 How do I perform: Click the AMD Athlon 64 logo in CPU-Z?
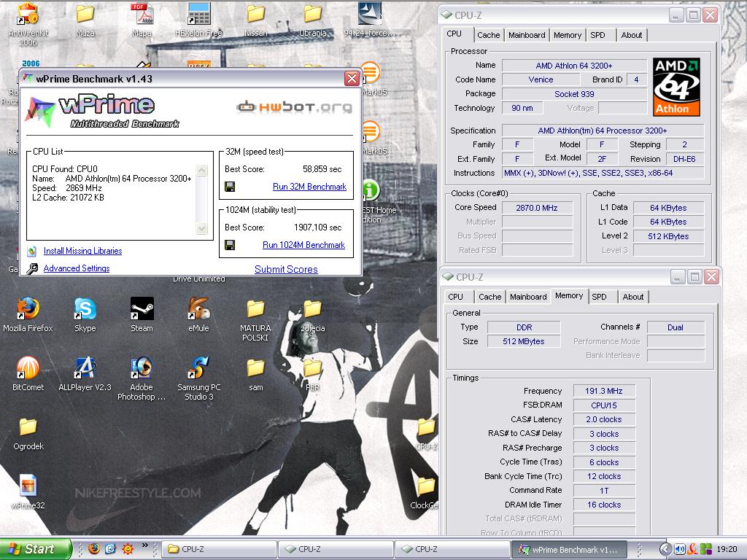(676, 87)
